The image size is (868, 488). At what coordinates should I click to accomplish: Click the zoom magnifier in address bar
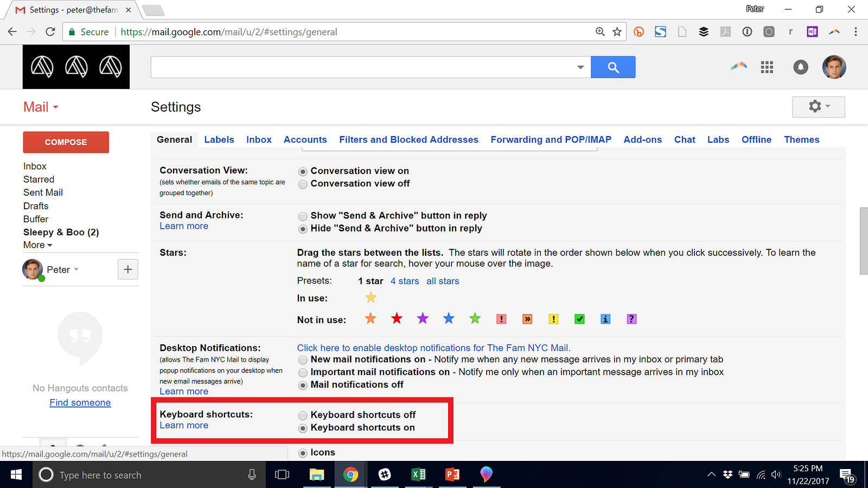600,32
